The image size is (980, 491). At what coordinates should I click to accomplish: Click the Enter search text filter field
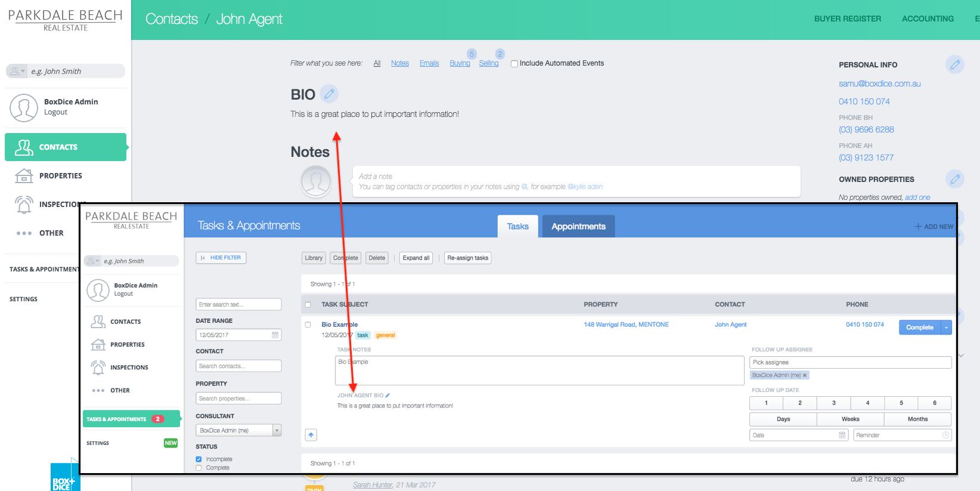point(238,305)
